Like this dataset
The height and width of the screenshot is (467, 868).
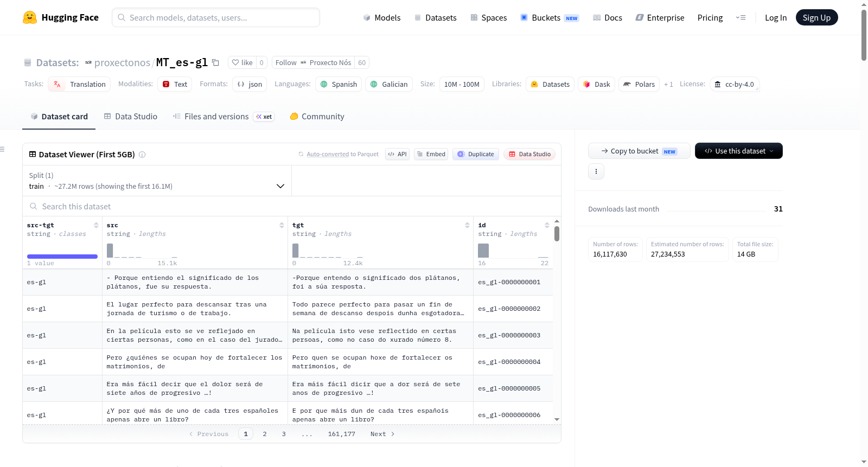click(x=242, y=62)
